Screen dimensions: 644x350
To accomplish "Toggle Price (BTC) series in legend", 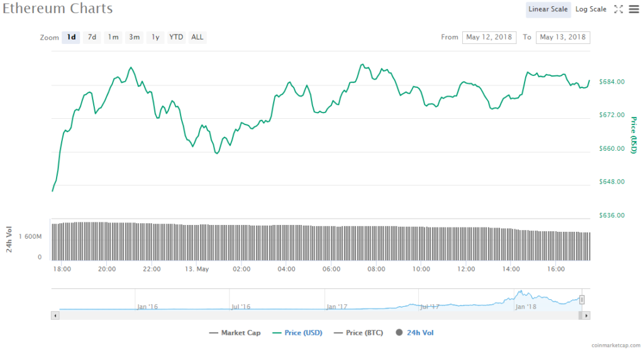I will point(358,333).
